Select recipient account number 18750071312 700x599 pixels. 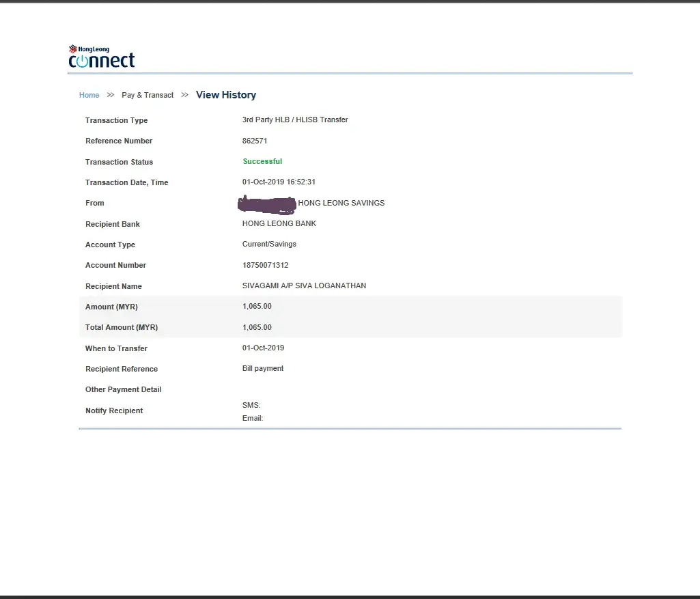coord(265,265)
